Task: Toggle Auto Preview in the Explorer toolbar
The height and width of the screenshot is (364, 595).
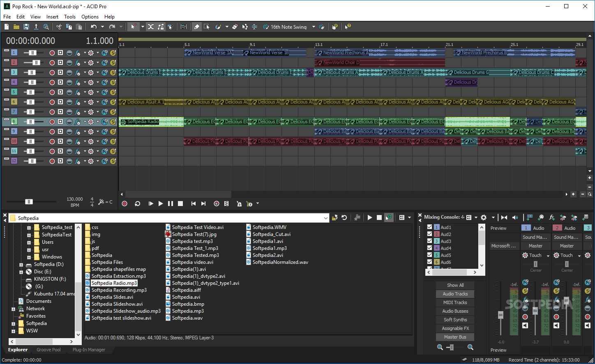Action: pos(389,218)
